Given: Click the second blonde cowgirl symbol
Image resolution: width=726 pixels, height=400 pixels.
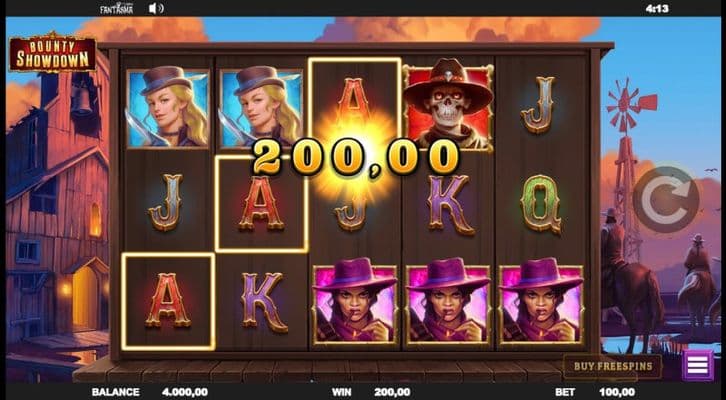Looking at the screenshot, I should [261, 107].
